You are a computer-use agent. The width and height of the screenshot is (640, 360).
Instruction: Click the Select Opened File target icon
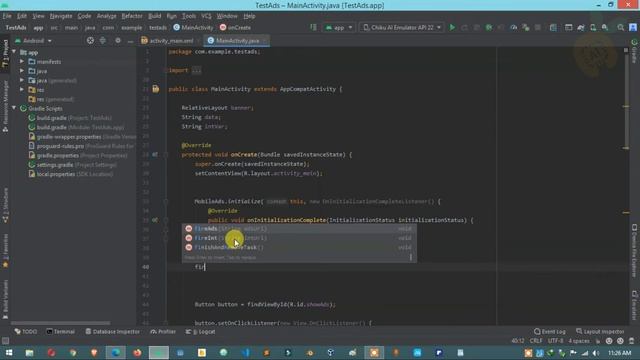tap(90, 40)
